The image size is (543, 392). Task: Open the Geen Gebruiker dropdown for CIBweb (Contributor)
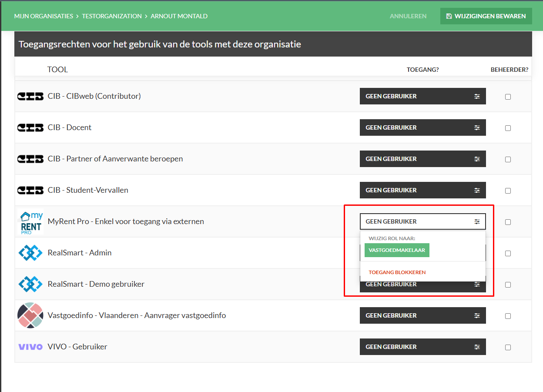(422, 96)
